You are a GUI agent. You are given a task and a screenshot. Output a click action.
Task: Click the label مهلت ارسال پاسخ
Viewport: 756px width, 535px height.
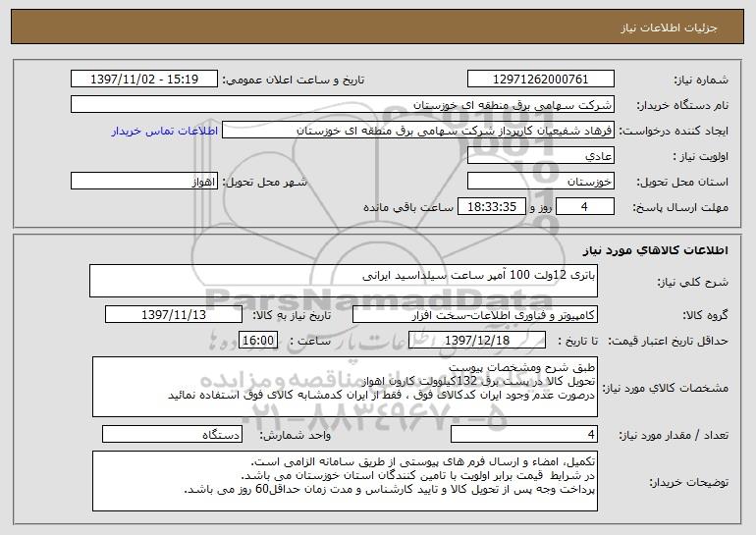tap(680, 208)
